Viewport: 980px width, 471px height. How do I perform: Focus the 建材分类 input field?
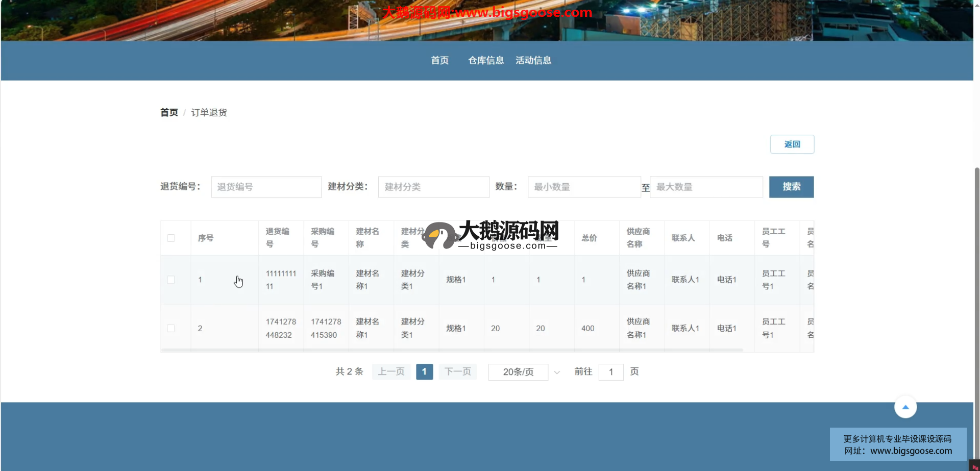[x=433, y=187]
